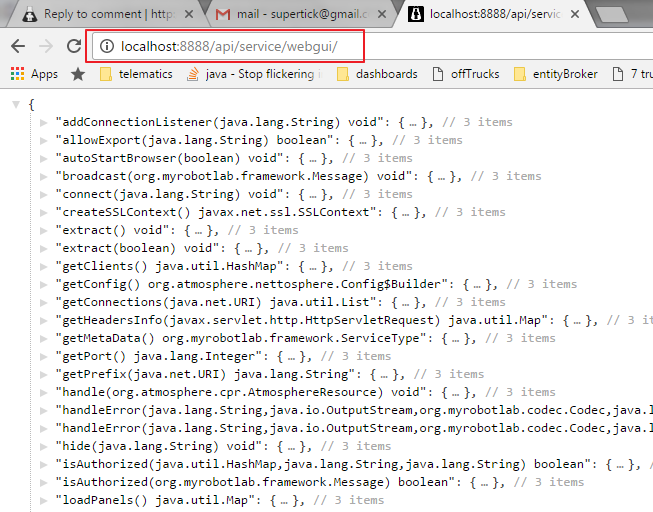Expand loadPanels() entry
The image size is (653, 512).
(43, 500)
